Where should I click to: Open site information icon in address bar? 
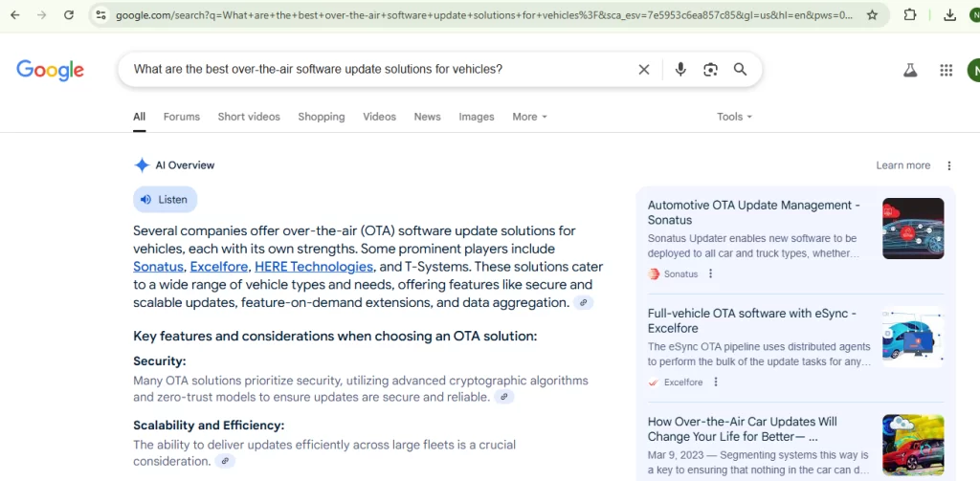click(100, 15)
